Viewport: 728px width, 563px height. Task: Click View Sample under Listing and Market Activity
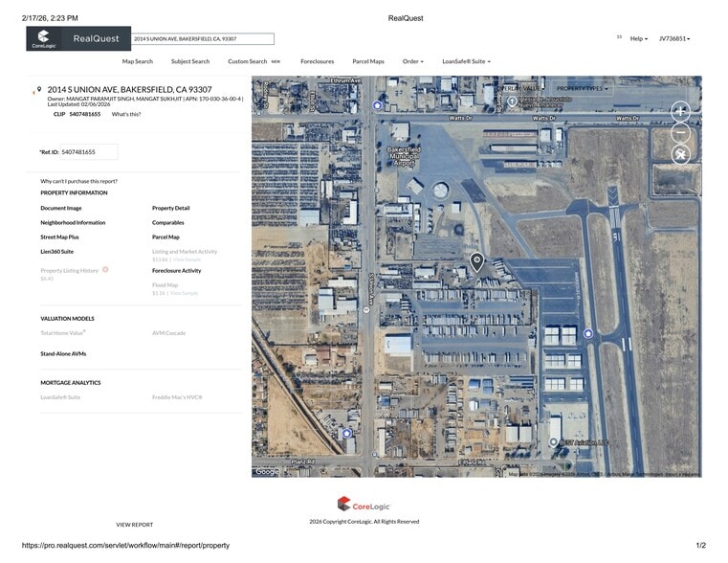tap(187, 259)
